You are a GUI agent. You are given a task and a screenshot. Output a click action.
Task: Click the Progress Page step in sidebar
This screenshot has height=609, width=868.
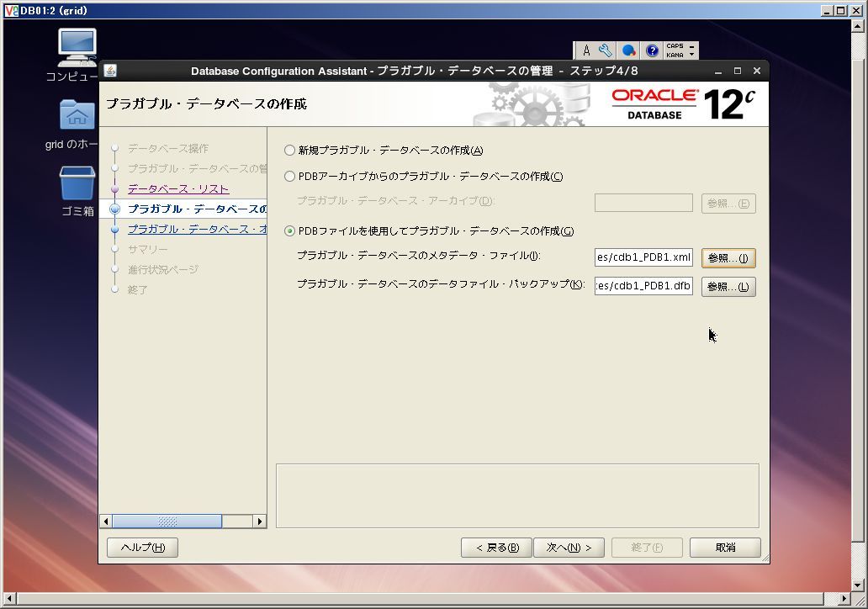click(163, 270)
